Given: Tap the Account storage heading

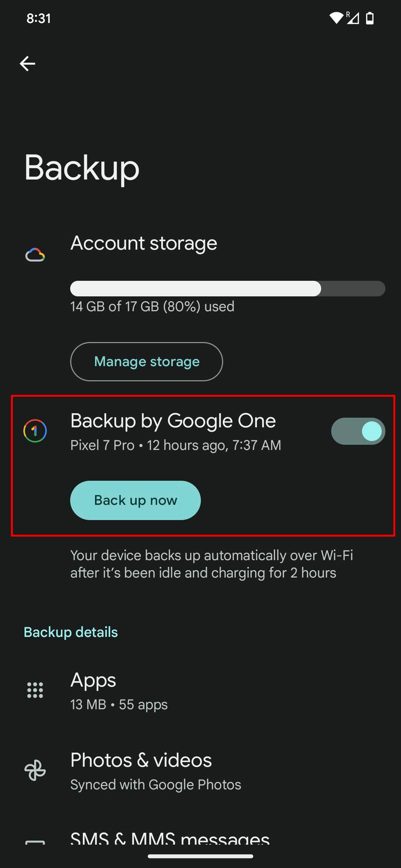Looking at the screenshot, I should click(x=144, y=243).
